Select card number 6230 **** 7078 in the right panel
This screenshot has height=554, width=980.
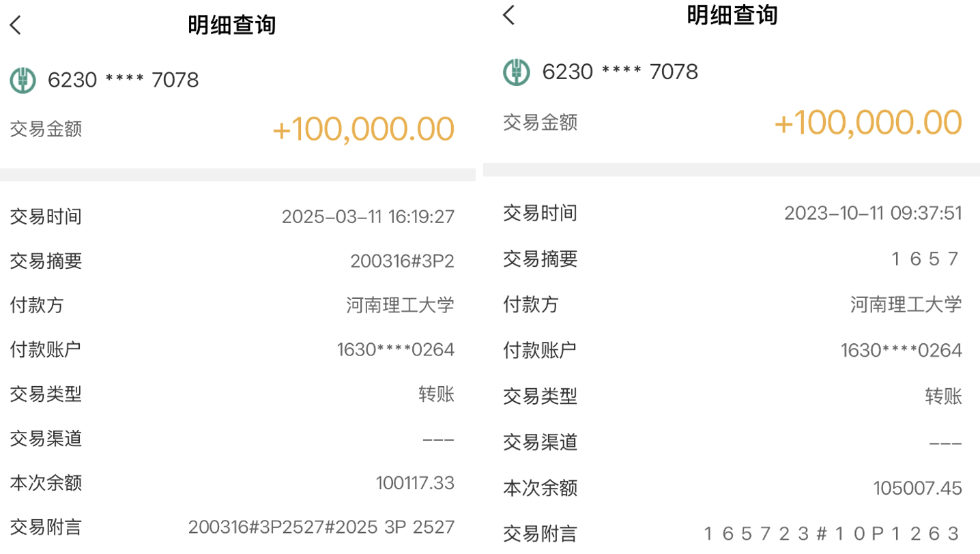click(620, 72)
